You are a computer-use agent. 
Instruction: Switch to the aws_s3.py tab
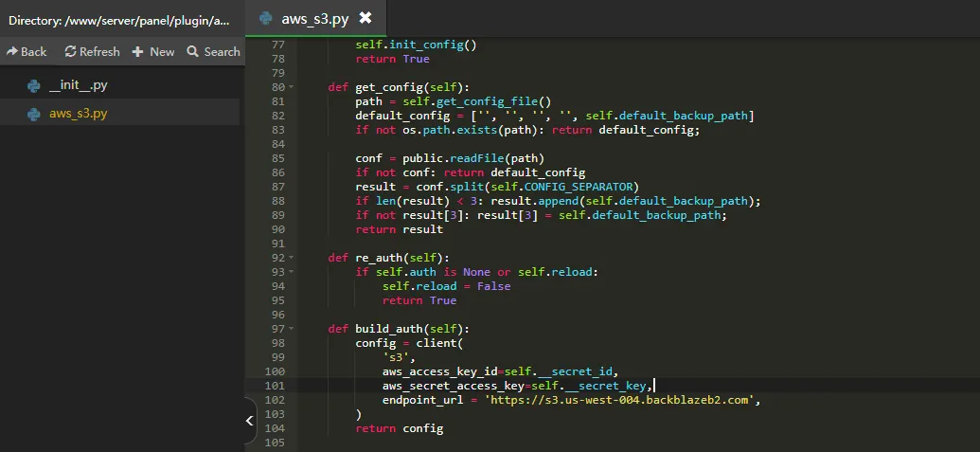click(x=315, y=18)
